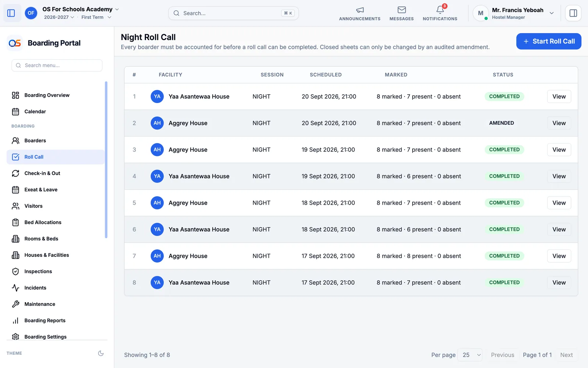Click the Previous page button
588x368 pixels.
(502, 355)
